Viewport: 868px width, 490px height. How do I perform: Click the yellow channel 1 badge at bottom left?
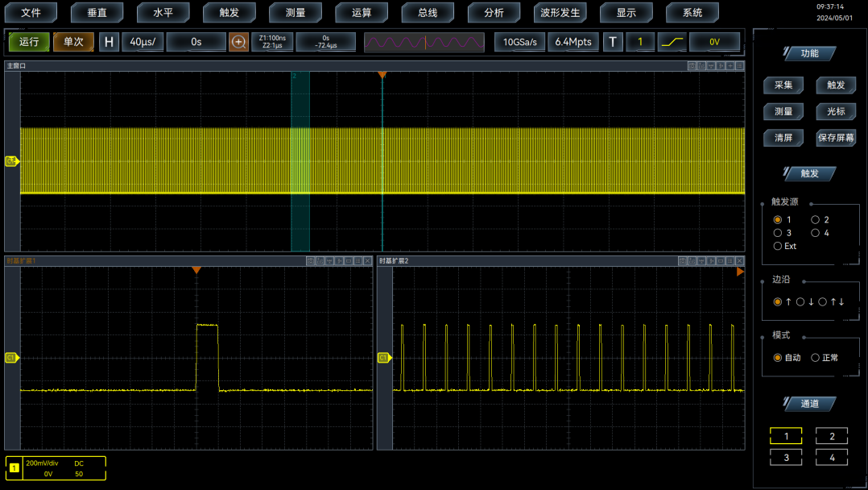(14, 467)
